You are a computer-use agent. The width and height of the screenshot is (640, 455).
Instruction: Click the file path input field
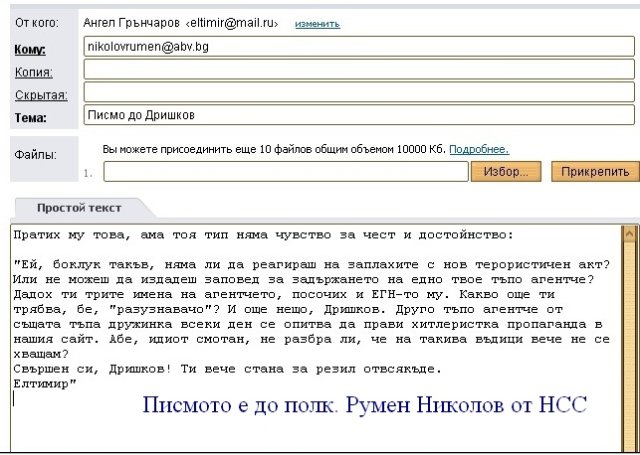click(x=286, y=172)
